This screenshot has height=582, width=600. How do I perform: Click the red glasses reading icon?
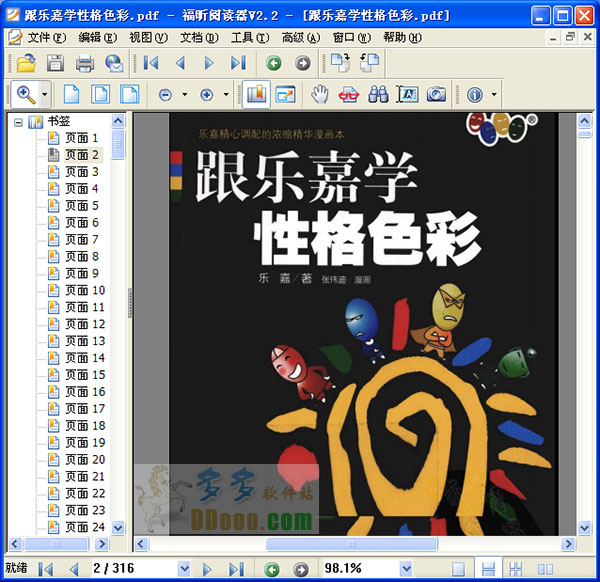click(x=349, y=95)
